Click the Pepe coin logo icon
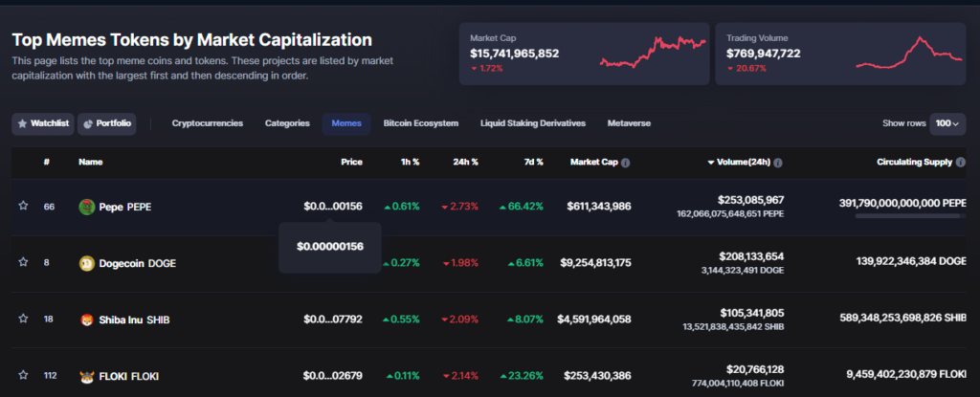 click(87, 206)
